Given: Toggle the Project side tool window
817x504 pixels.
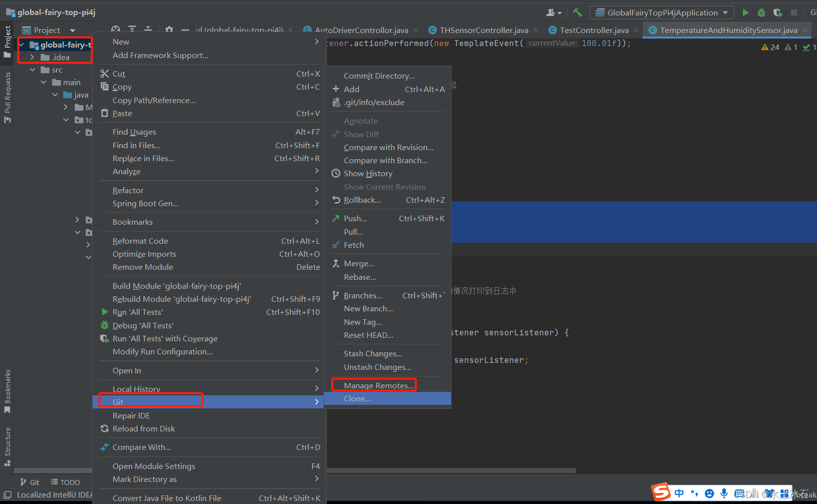Looking at the screenshot, I should pyautogui.click(x=7, y=42).
